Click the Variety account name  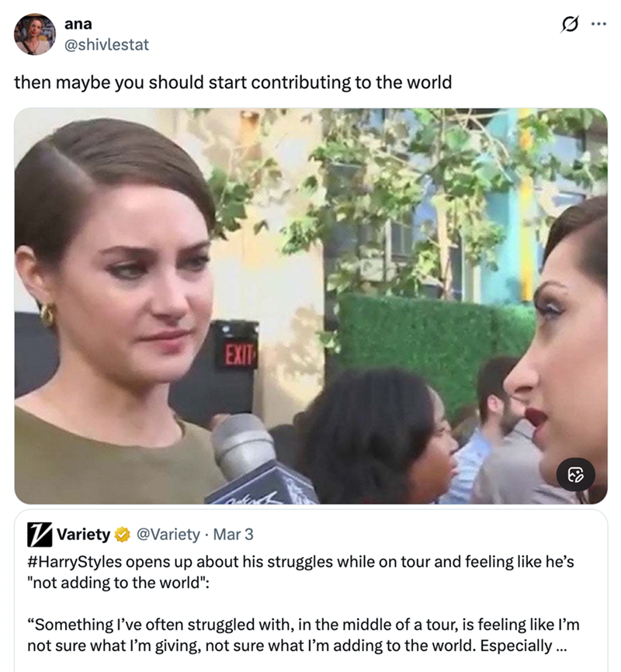(x=84, y=534)
